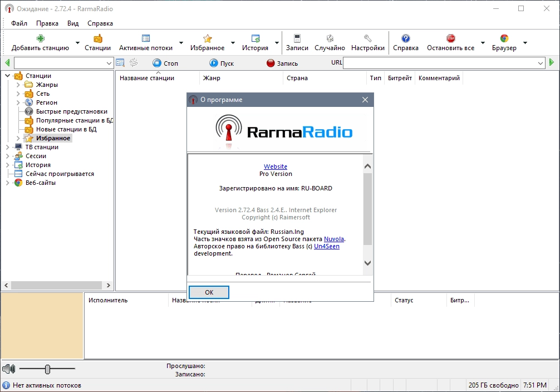Click the green back arrow left of the station combo box

[x=7, y=63]
